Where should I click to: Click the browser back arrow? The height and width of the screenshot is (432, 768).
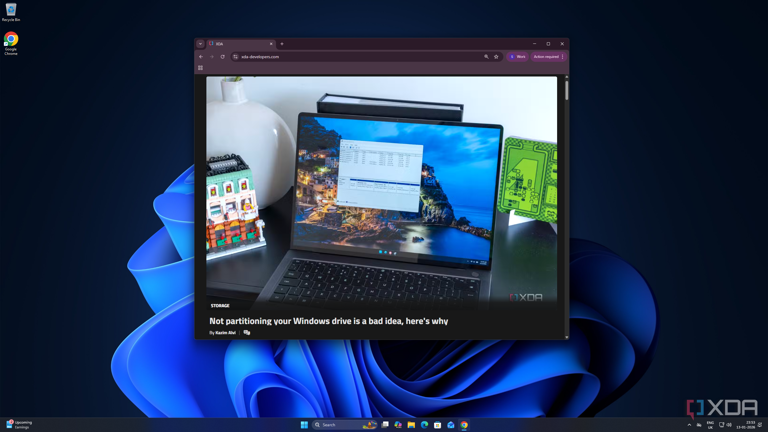tap(201, 57)
